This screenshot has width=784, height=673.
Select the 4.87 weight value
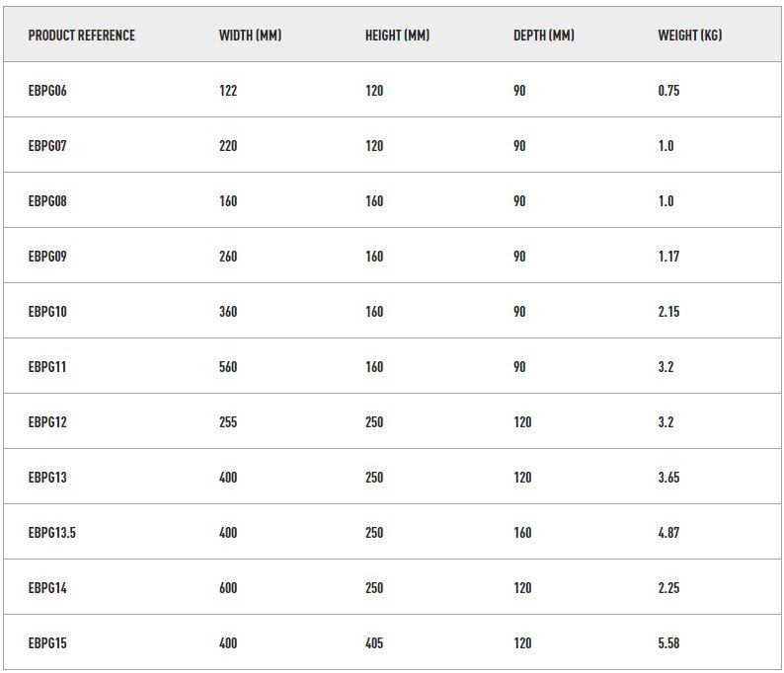tap(668, 533)
